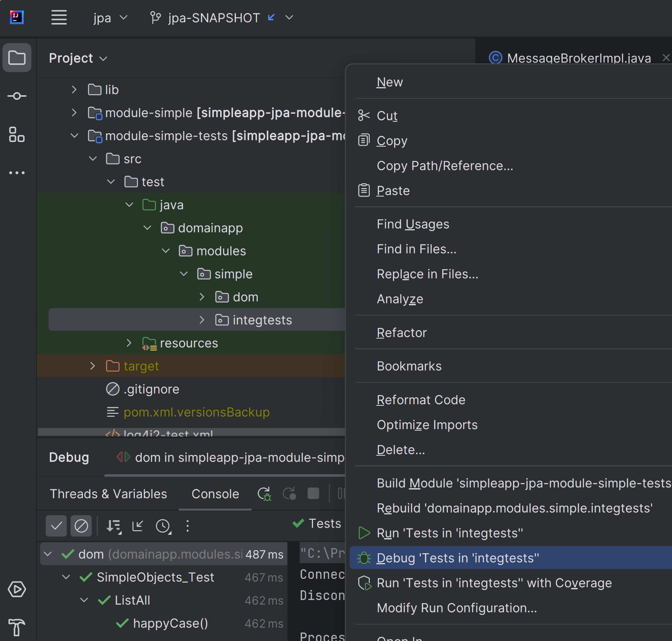
Task: Switch to Threads & Variables tab
Action: (108, 494)
